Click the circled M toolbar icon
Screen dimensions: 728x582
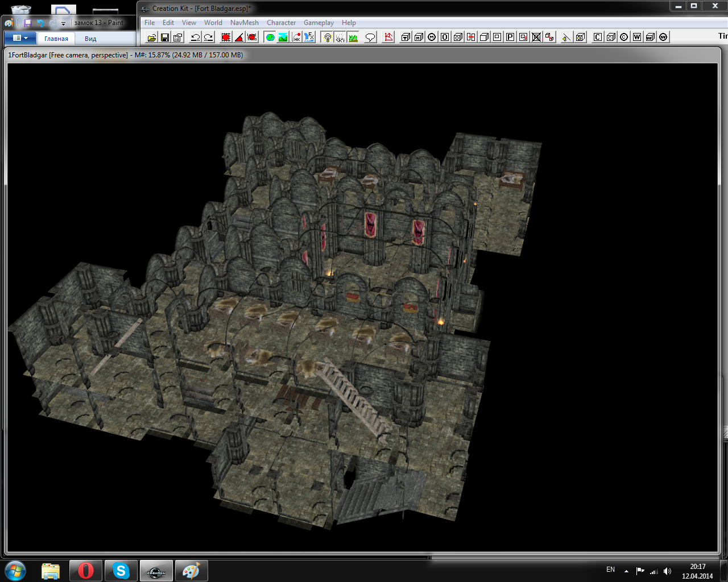click(432, 37)
